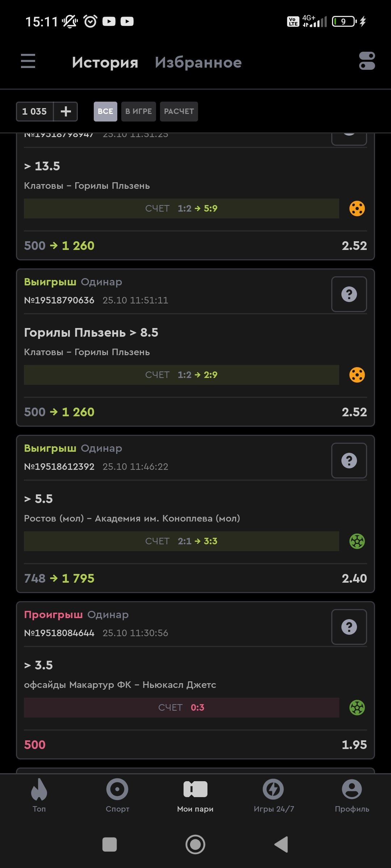Open the hamburger menu
The height and width of the screenshot is (868, 391).
pyautogui.click(x=28, y=61)
